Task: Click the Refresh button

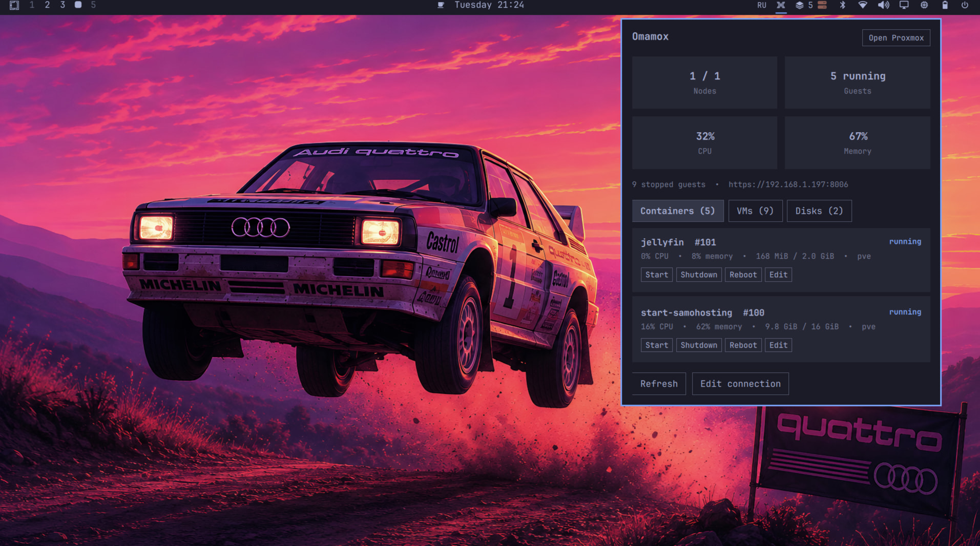Action: click(x=659, y=384)
